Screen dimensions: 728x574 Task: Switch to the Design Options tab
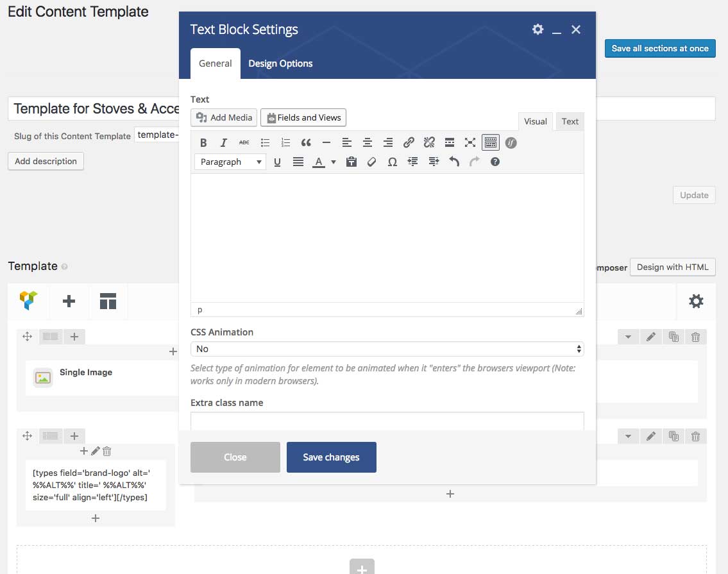coord(280,63)
